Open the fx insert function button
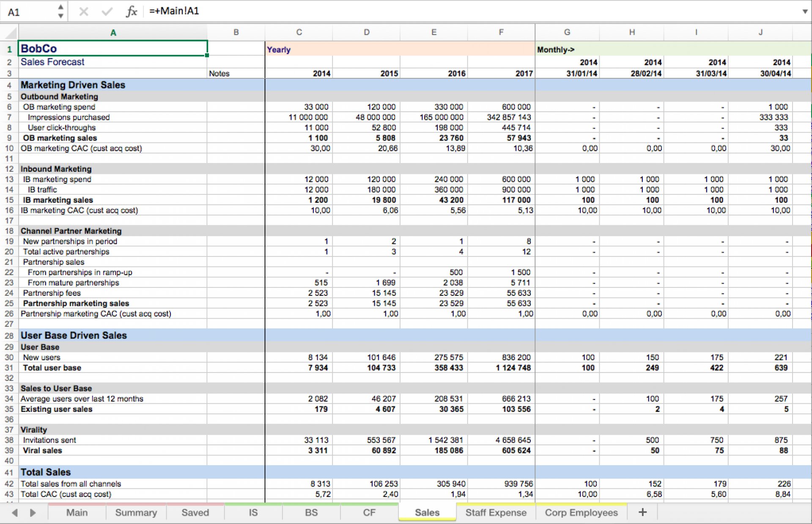The image size is (812, 524). 132,11
